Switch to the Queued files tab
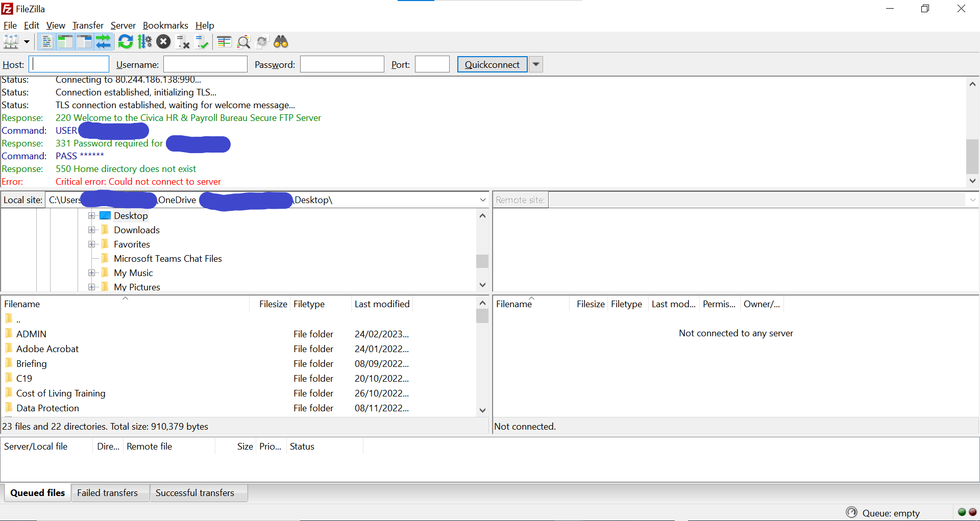The image size is (980, 521). tap(37, 493)
